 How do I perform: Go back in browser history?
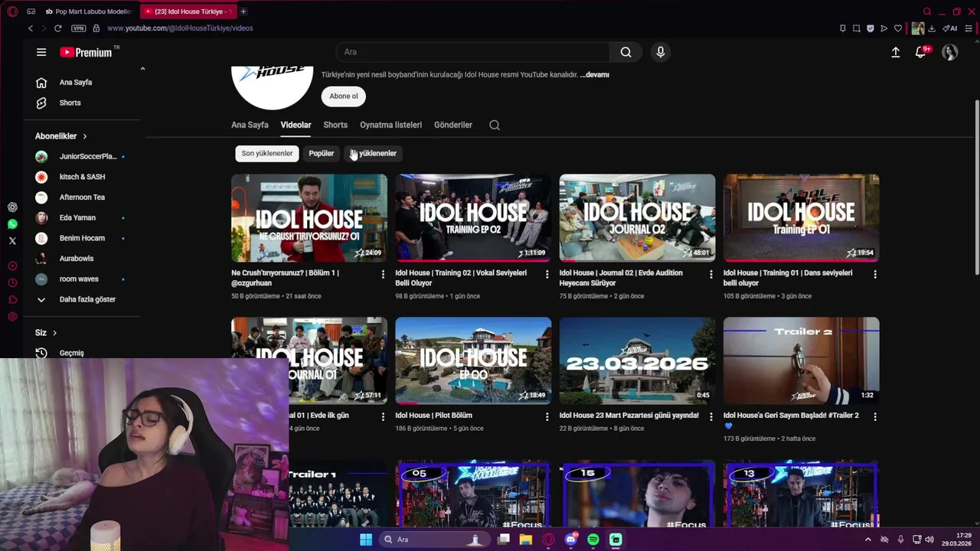coord(31,28)
